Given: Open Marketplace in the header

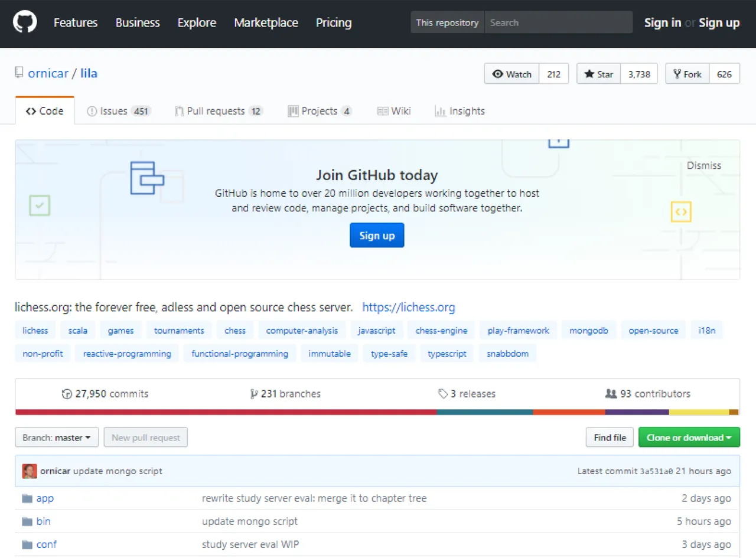Looking at the screenshot, I should (266, 22).
